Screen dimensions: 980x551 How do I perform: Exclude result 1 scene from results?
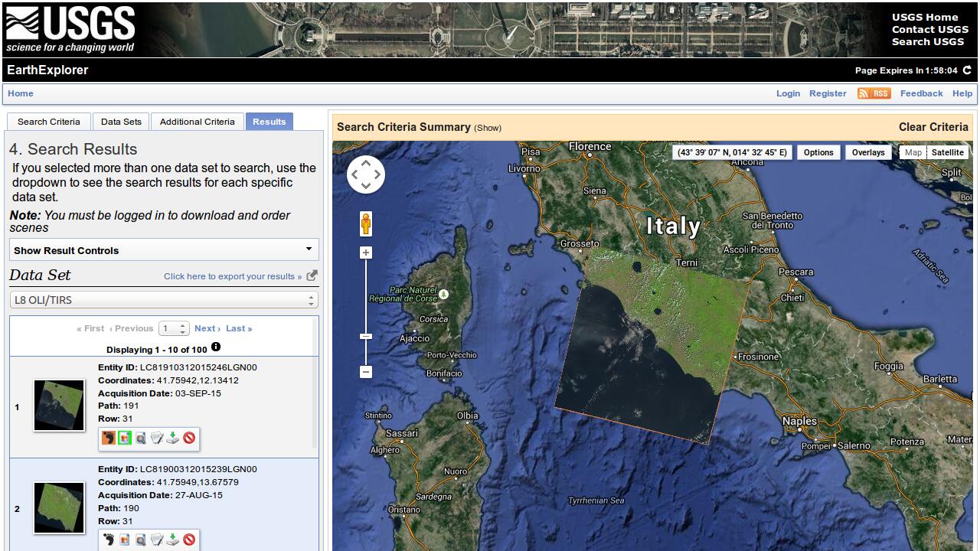point(189,438)
